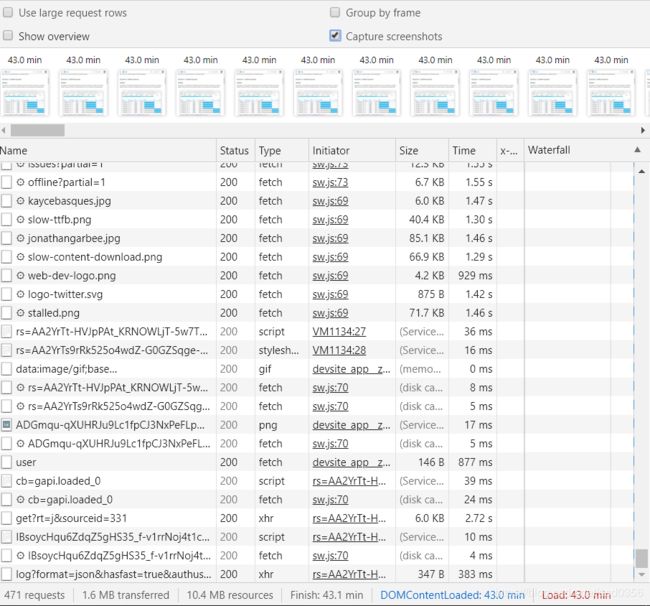This screenshot has height=606, width=650.
Task: Click the service worker gear icon beside stalled.png
Action: tap(20, 313)
